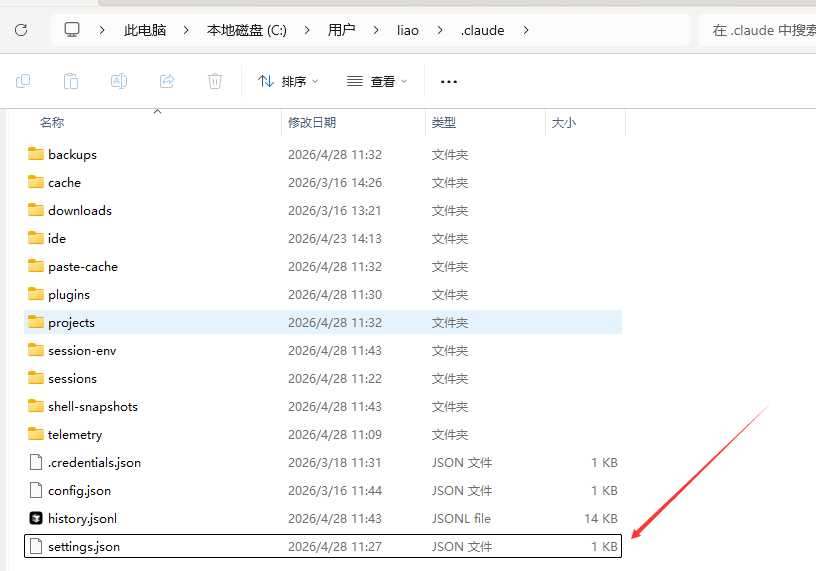Image resolution: width=816 pixels, height=571 pixels.
Task: Select the settings.json file
Action: (x=84, y=546)
